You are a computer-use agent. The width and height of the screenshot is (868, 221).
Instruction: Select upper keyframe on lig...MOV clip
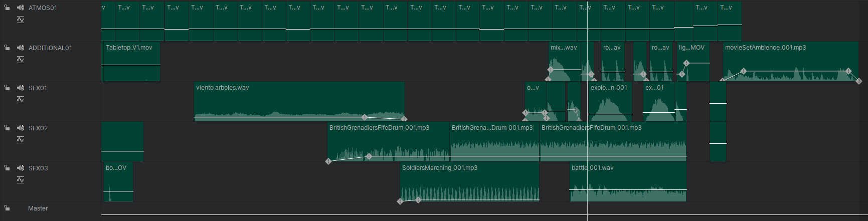[686, 63]
